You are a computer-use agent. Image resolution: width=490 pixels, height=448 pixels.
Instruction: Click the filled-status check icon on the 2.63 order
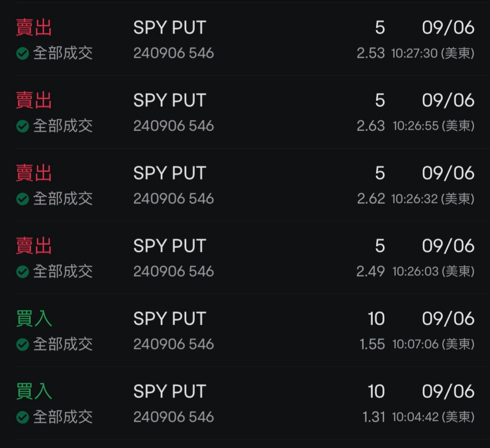point(22,126)
